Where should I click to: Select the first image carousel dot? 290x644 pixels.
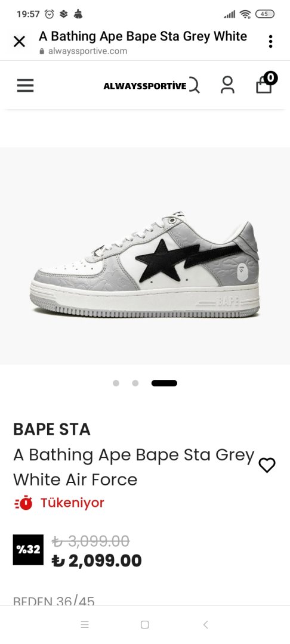[116, 383]
